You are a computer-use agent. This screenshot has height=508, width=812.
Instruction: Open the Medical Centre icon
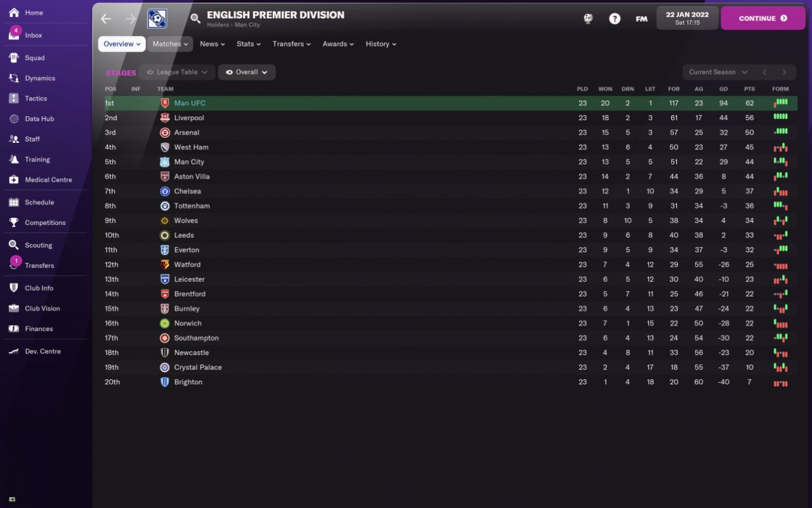pos(14,180)
